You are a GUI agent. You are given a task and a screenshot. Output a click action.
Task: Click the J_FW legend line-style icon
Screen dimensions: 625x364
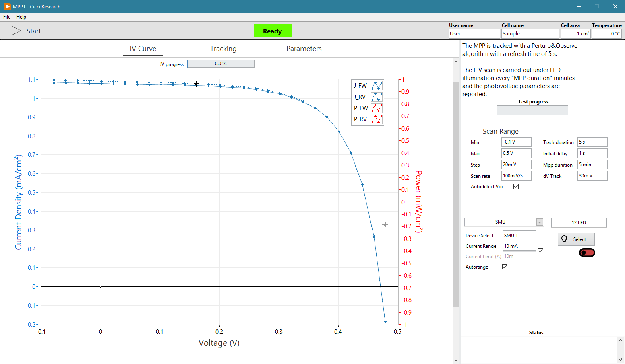pos(377,85)
